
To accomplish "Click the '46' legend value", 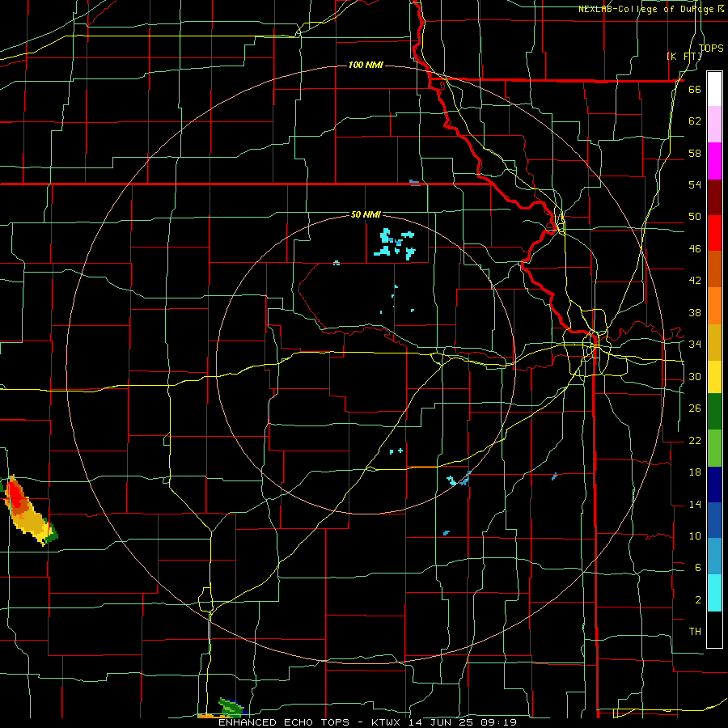I will [x=695, y=248].
